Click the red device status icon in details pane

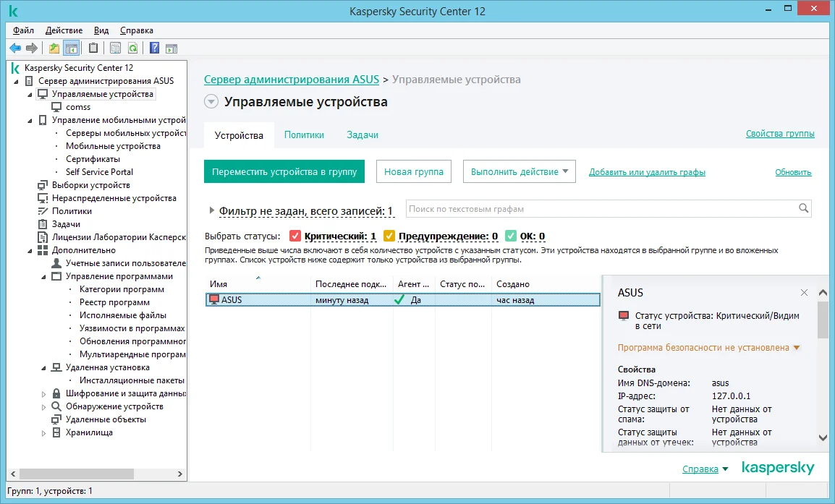(624, 316)
